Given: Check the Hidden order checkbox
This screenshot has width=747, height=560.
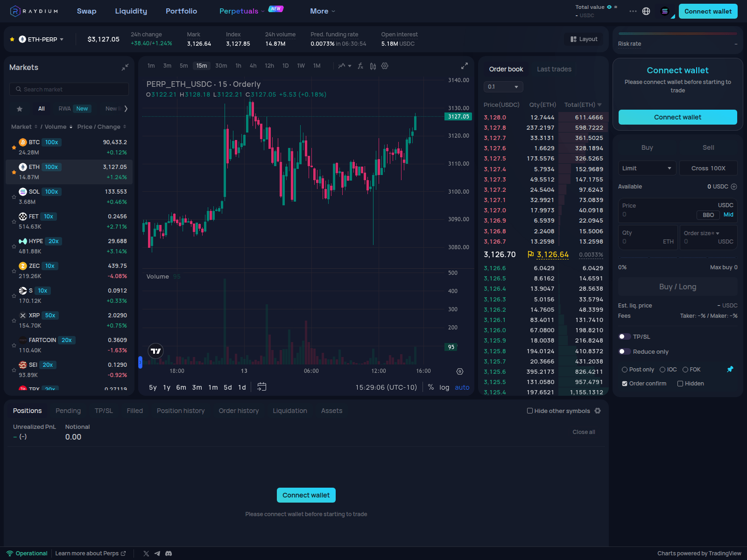Looking at the screenshot, I should [680, 384].
